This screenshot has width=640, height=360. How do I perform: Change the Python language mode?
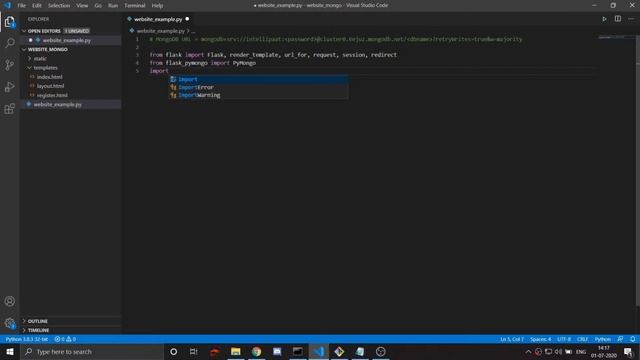pos(602,339)
